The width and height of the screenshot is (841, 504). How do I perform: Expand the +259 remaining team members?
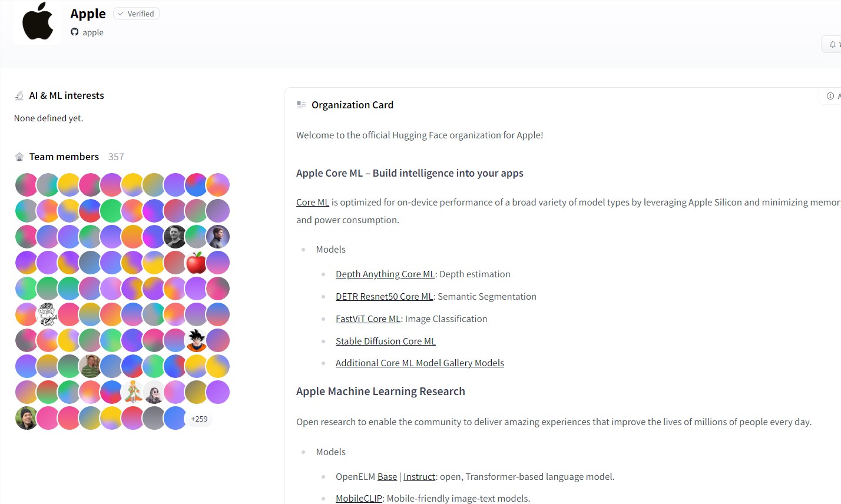tap(199, 418)
